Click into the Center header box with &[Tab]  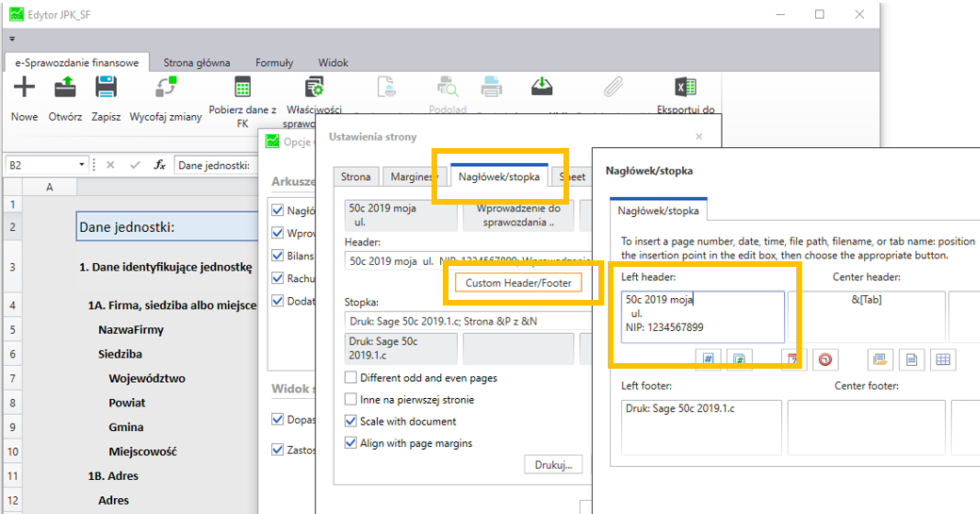pos(866,316)
